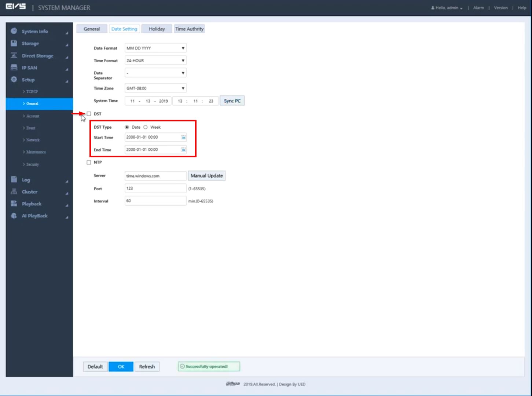Enable the NTP checkbox

click(x=89, y=162)
